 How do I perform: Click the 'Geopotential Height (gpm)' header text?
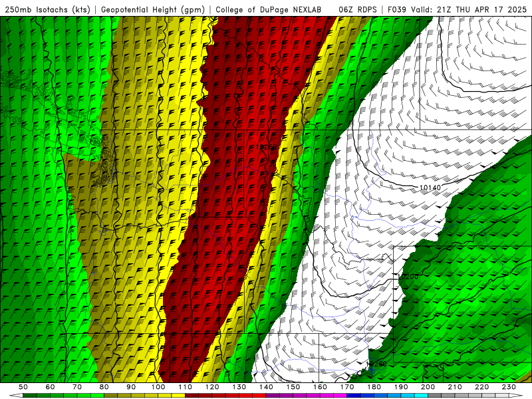click(153, 9)
